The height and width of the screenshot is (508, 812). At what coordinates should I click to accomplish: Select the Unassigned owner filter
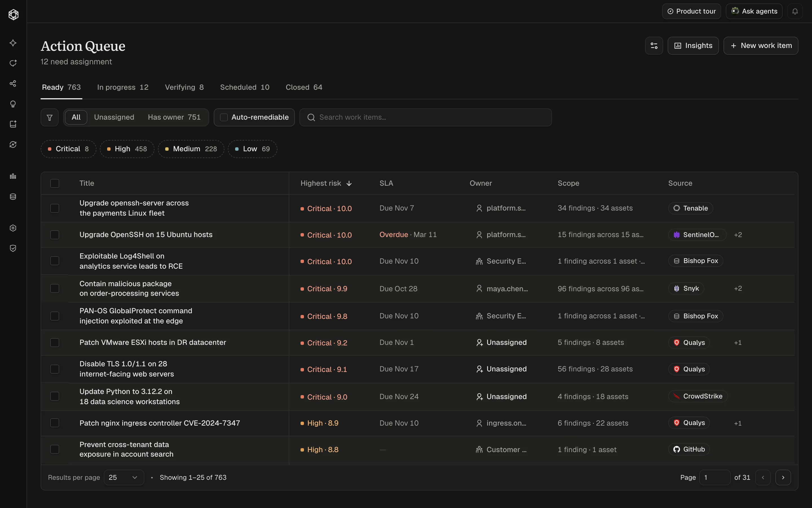(x=114, y=117)
